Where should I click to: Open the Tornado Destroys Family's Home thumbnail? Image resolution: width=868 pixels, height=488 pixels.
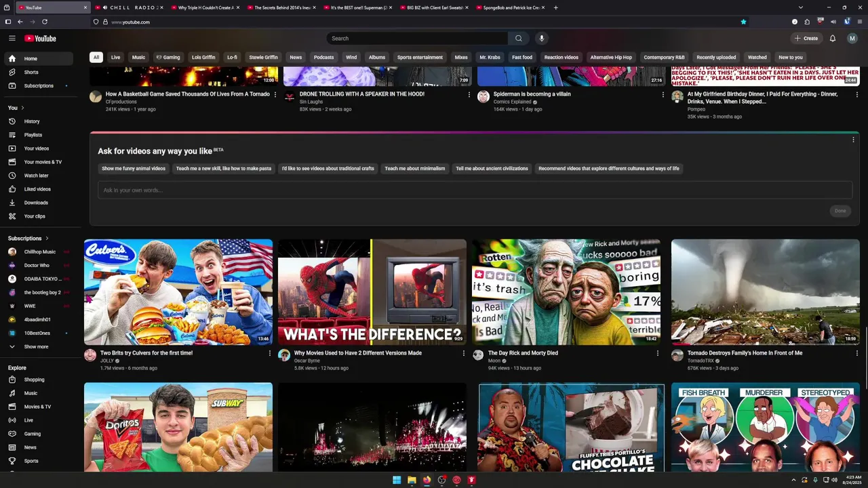(x=766, y=292)
